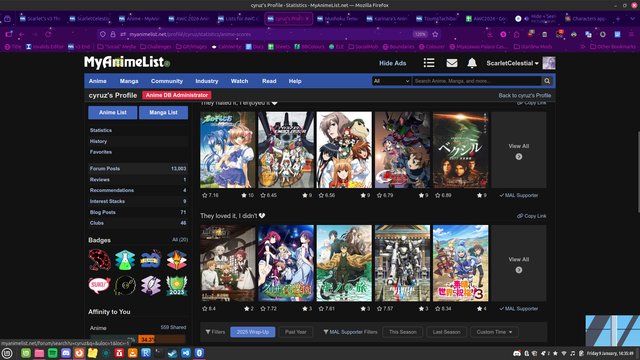Image resolution: width=640 pixels, height=360 pixels.
Task: Open the teal flask badge
Action: (125, 260)
